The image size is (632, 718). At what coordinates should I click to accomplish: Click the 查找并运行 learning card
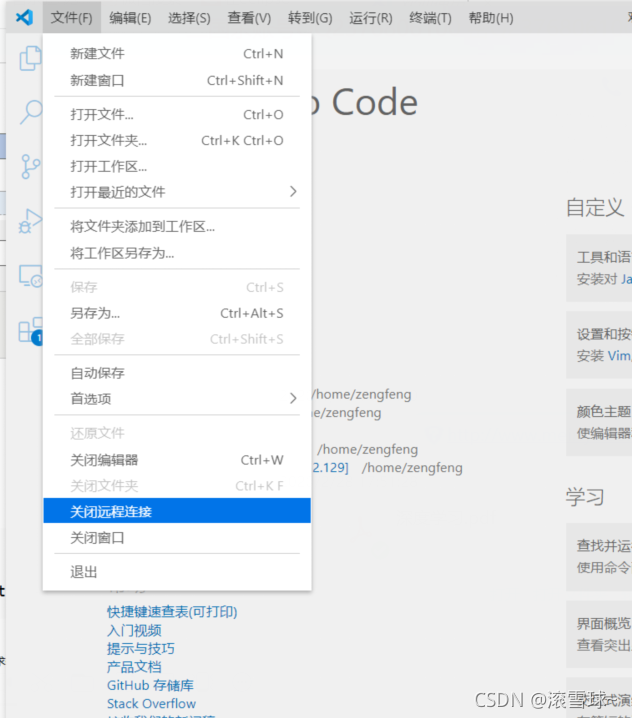click(x=599, y=557)
